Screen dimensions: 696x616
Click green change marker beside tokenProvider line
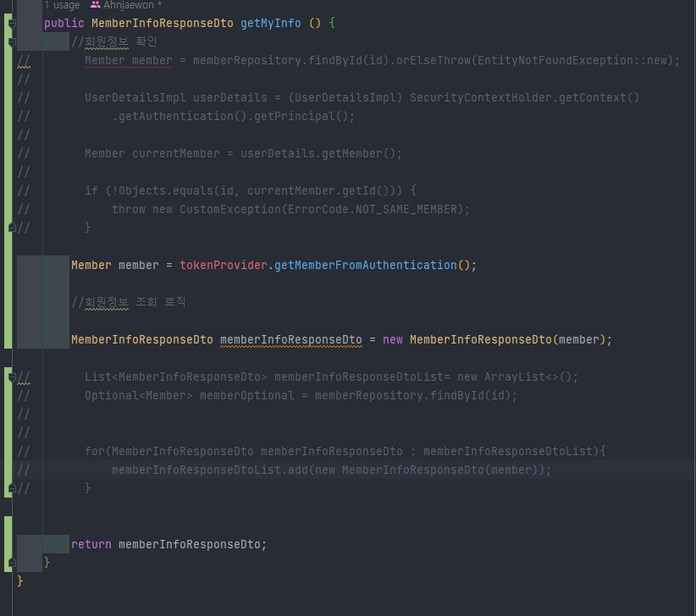(8, 181)
